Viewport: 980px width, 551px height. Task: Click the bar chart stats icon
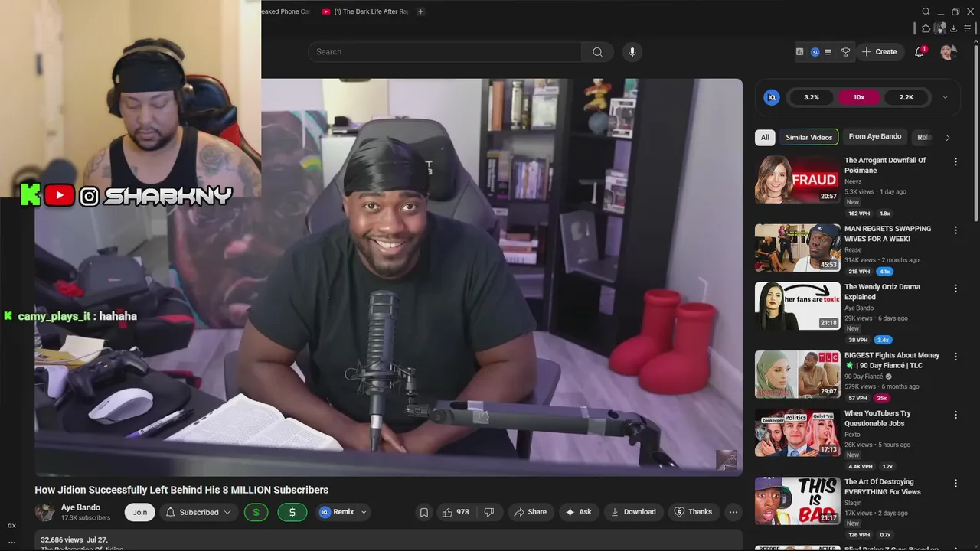[799, 52]
